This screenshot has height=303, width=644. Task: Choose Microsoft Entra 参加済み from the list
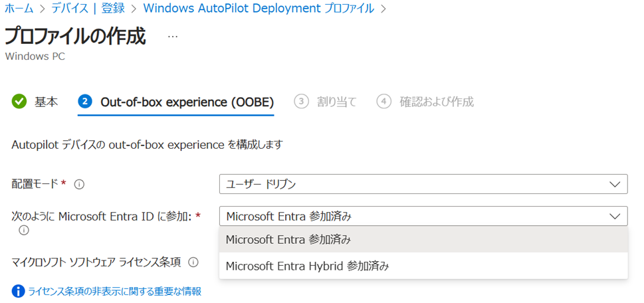click(x=423, y=240)
